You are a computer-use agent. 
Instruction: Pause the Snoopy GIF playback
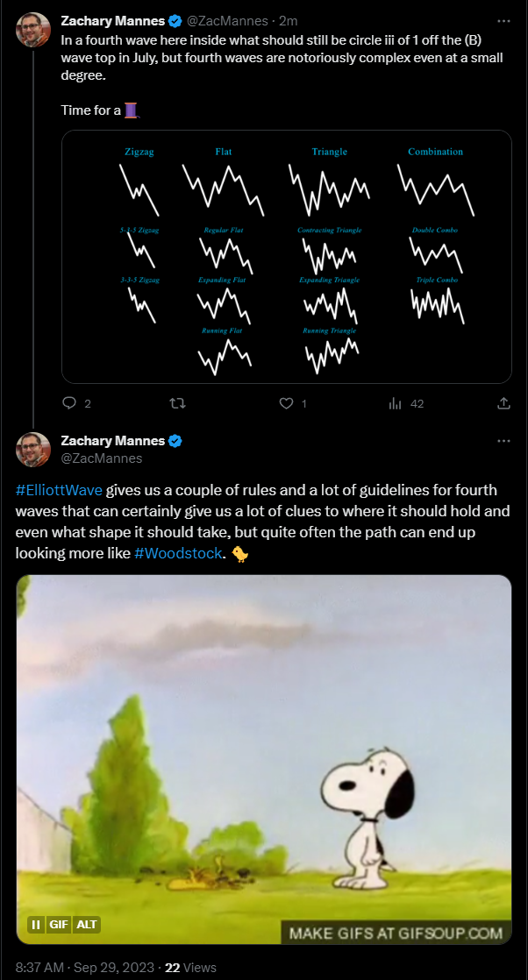(36, 924)
